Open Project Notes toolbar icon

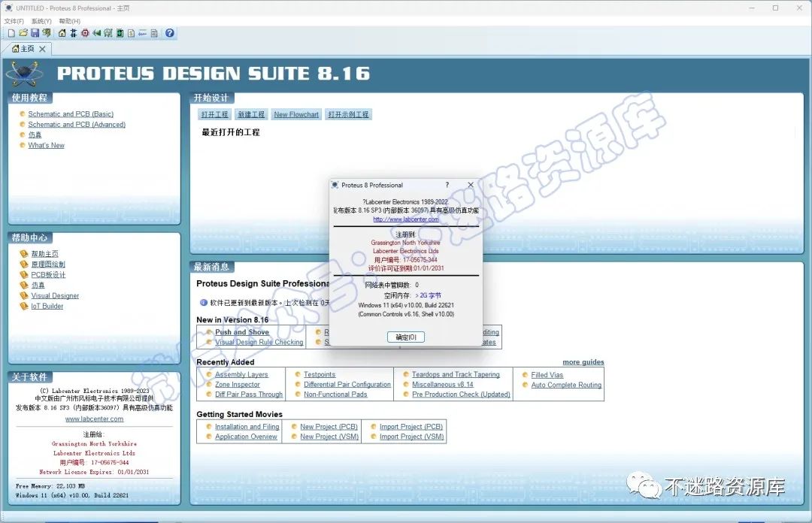click(154, 33)
